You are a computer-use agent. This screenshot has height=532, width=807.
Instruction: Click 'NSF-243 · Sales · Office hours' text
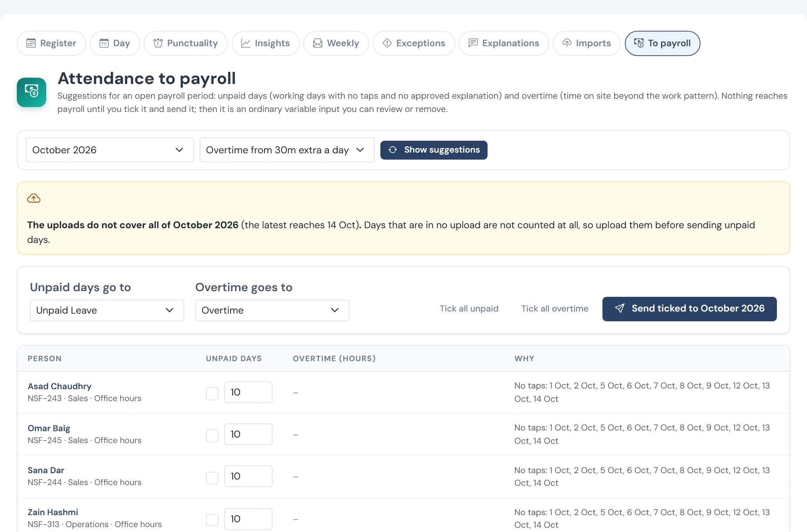point(84,398)
